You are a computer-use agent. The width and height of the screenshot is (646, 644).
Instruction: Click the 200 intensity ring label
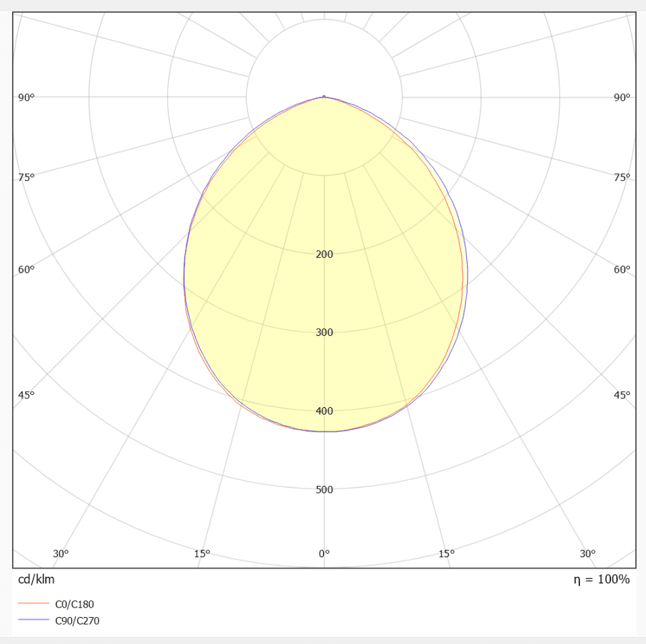[324, 254]
